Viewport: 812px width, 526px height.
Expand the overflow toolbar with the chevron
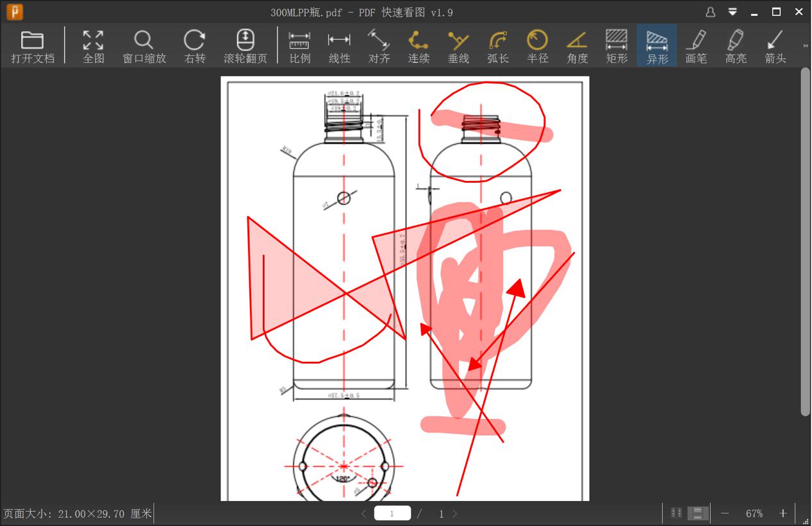805,45
